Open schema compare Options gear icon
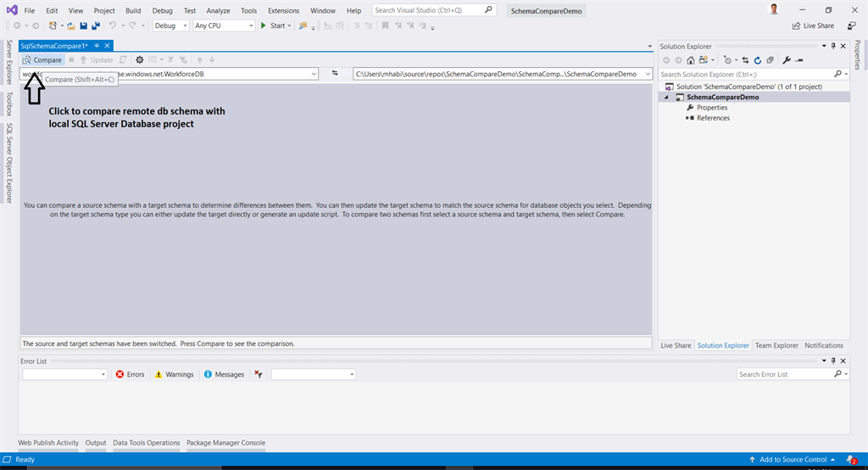 (140, 60)
